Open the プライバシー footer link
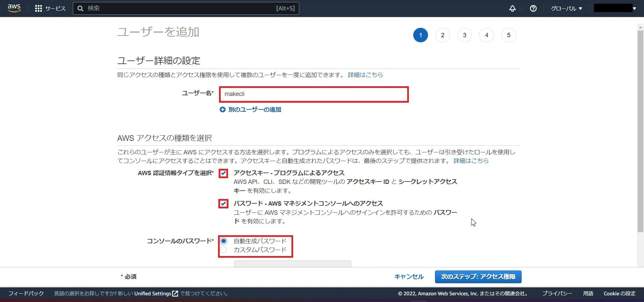Viewport: 644px width, 302px height. tap(557, 294)
